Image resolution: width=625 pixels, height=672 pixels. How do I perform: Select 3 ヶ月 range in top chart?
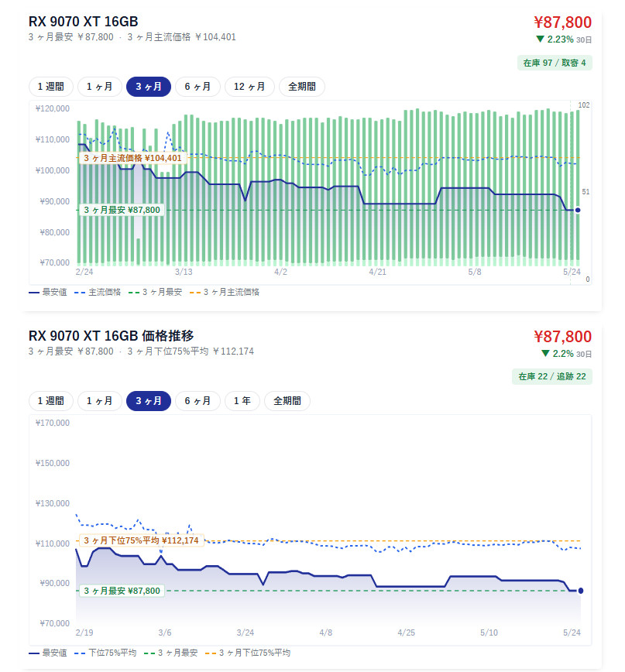149,87
